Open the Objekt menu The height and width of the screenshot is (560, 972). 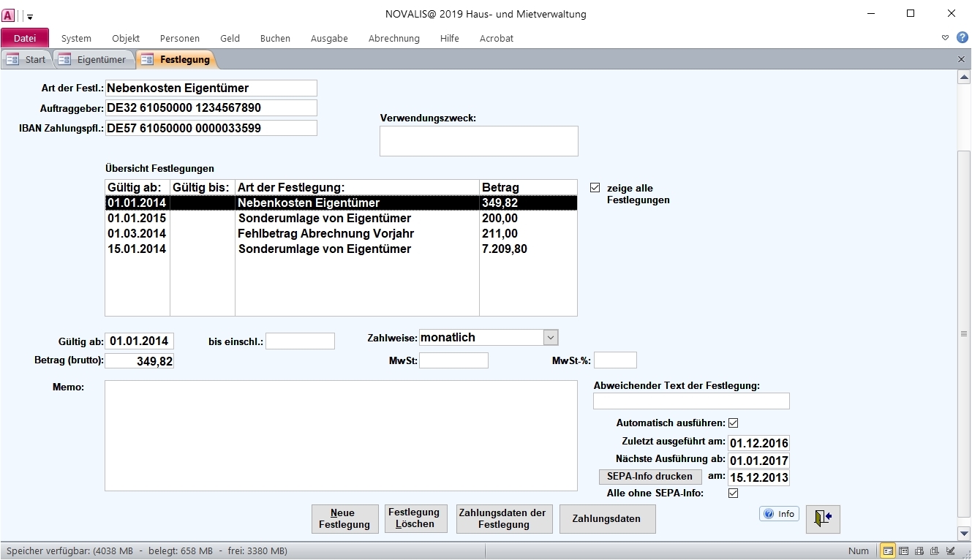126,38
